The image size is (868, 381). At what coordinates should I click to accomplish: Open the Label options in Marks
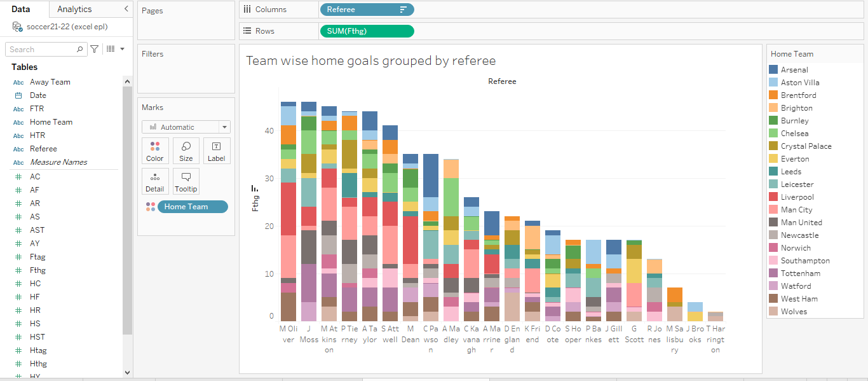pos(217,151)
